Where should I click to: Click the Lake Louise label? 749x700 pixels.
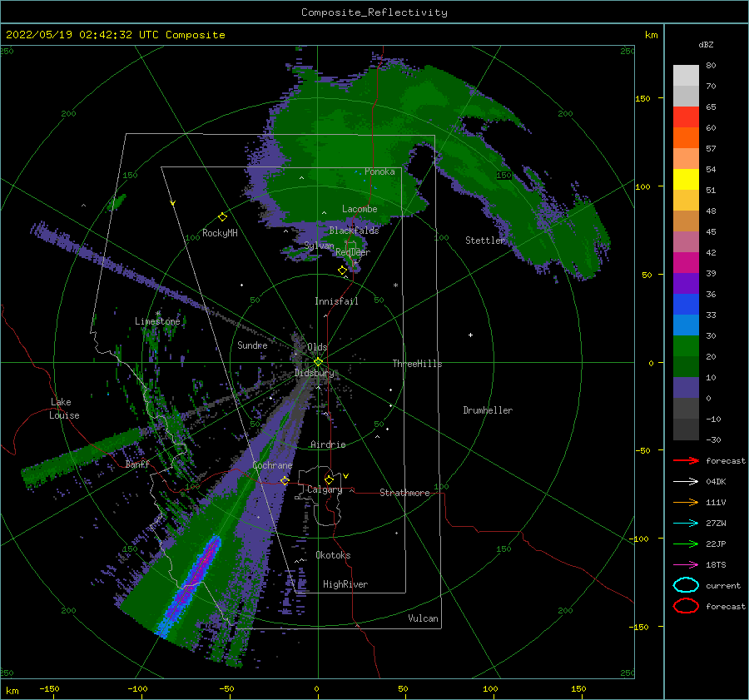(x=64, y=409)
